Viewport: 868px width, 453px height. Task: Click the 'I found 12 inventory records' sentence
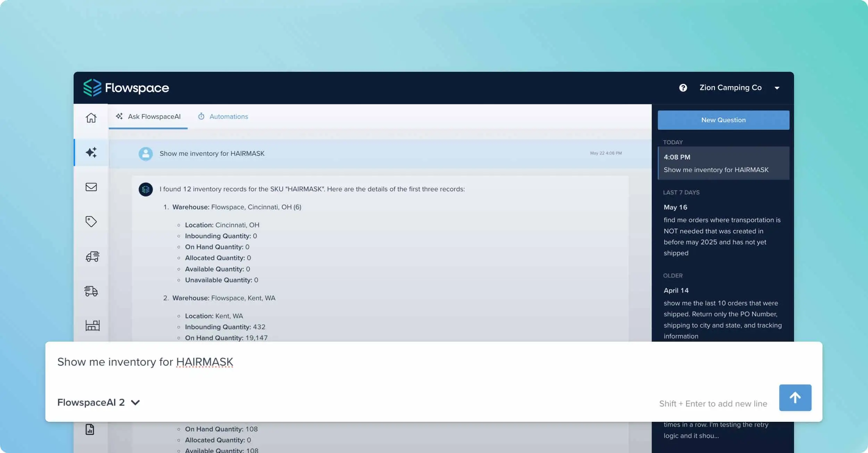coord(312,189)
